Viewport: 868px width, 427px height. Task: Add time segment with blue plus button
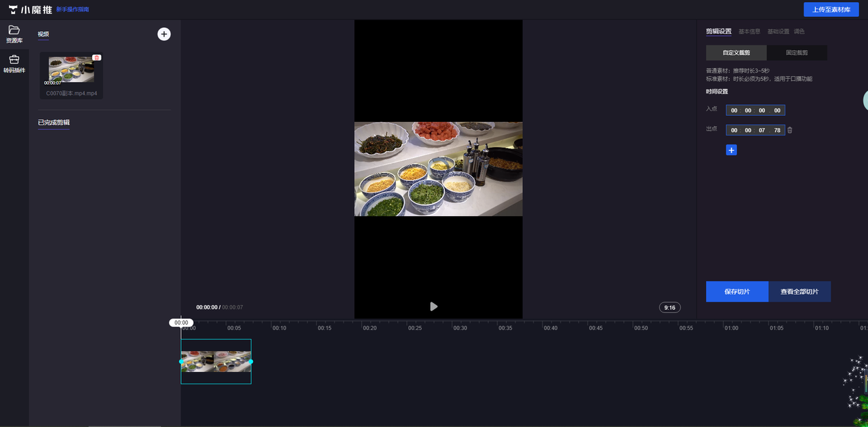[x=731, y=150]
